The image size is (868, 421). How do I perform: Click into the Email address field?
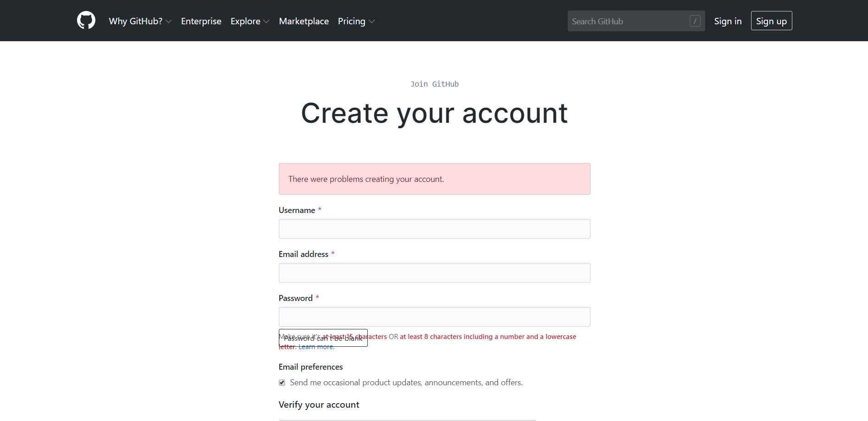tap(434, 273)
